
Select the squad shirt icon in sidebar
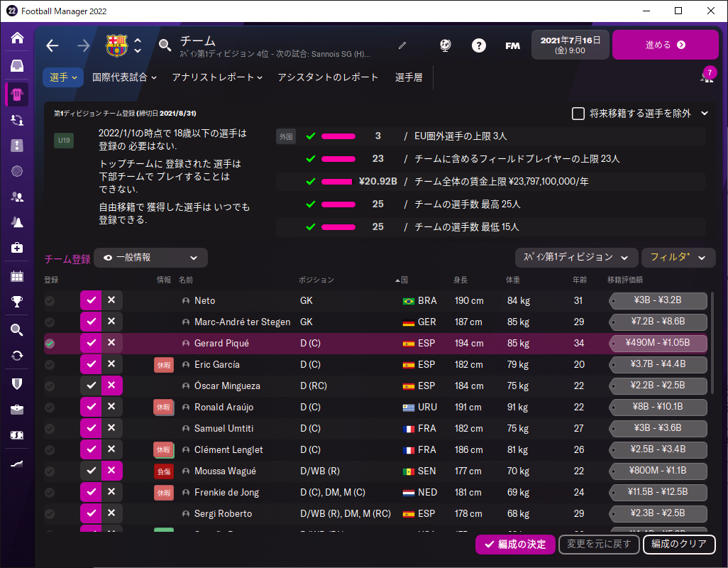tap(17, 94)
